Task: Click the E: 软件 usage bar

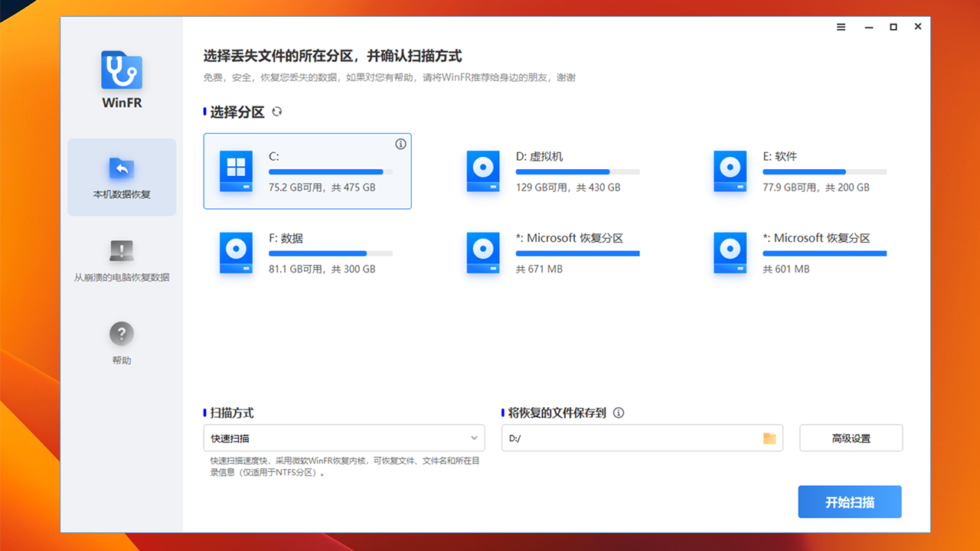Action: 825,171
